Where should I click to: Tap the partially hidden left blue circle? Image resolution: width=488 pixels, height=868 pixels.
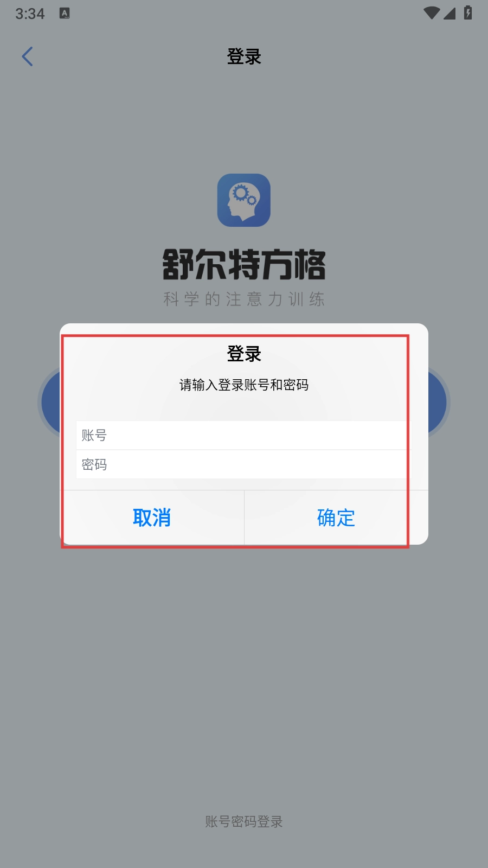(x=50, y=403)
